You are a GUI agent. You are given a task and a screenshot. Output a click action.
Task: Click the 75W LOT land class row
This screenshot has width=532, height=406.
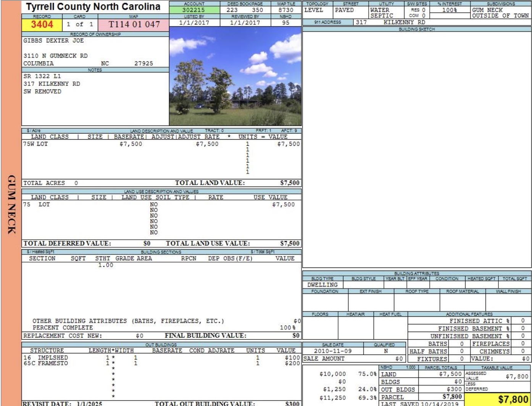click(36, 144)
